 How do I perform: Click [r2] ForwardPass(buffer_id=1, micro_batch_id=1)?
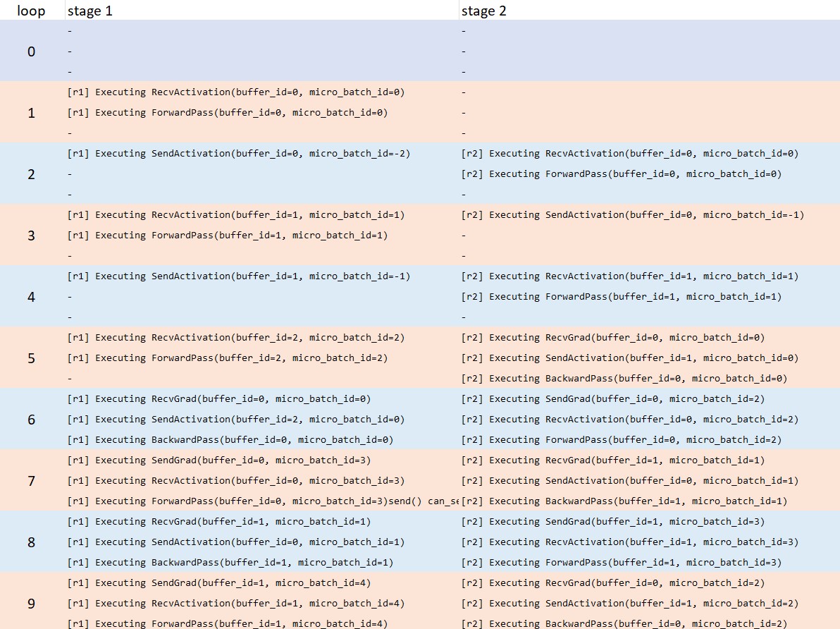(x=622, y=297)
